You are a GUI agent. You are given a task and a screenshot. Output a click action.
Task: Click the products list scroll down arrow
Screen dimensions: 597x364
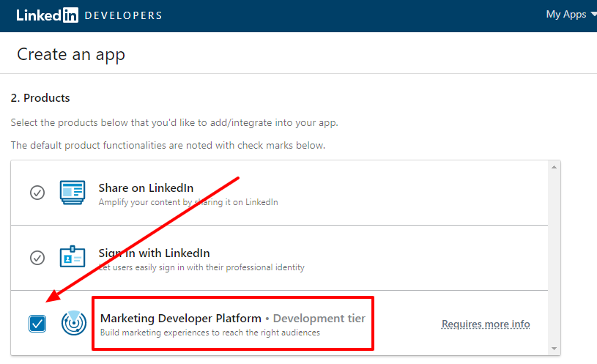click(x=554, y=349)
